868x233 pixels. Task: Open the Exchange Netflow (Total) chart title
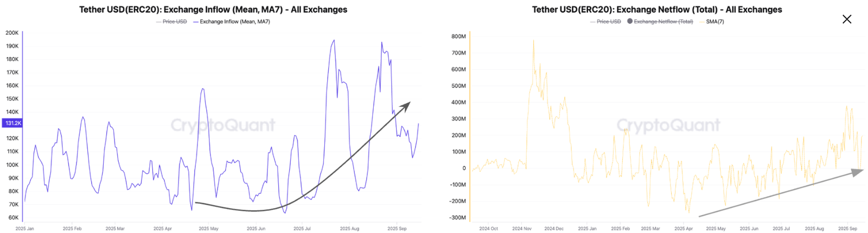point(657,10)
